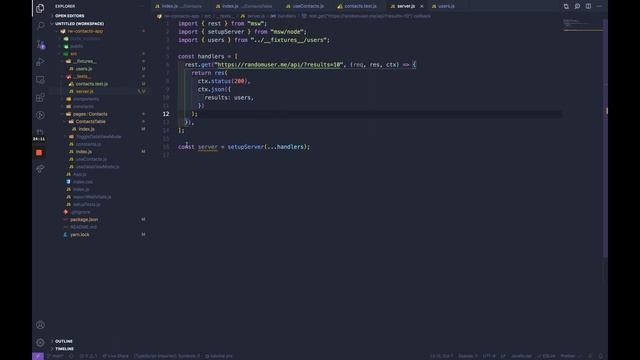
Task: Expand the public folder
Action: point(76,46)
